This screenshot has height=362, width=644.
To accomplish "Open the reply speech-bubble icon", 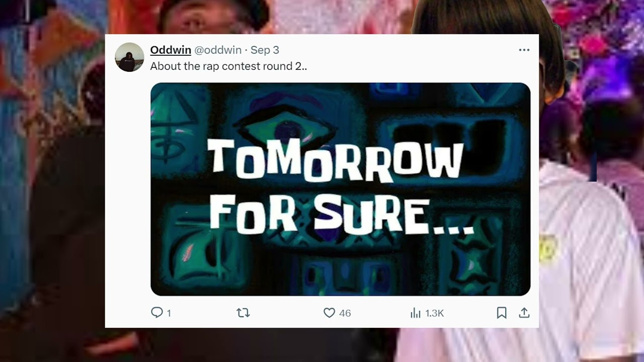I will click(157, 313).
